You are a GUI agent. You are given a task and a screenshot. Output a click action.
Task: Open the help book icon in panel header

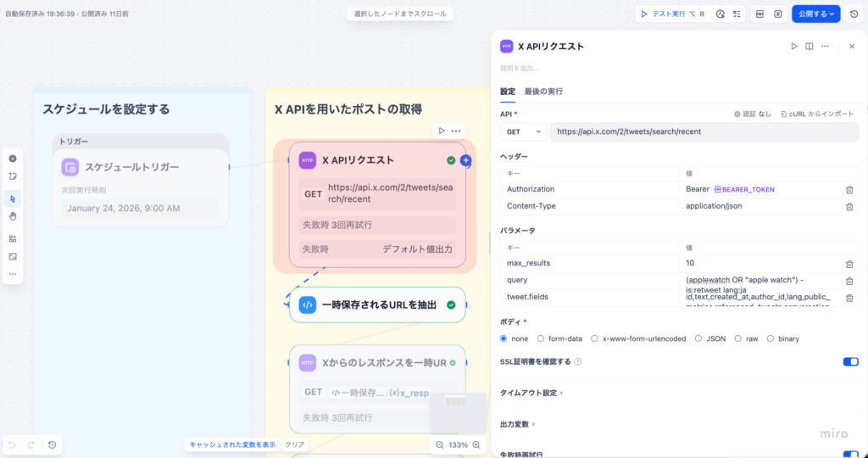coord(810,47)
